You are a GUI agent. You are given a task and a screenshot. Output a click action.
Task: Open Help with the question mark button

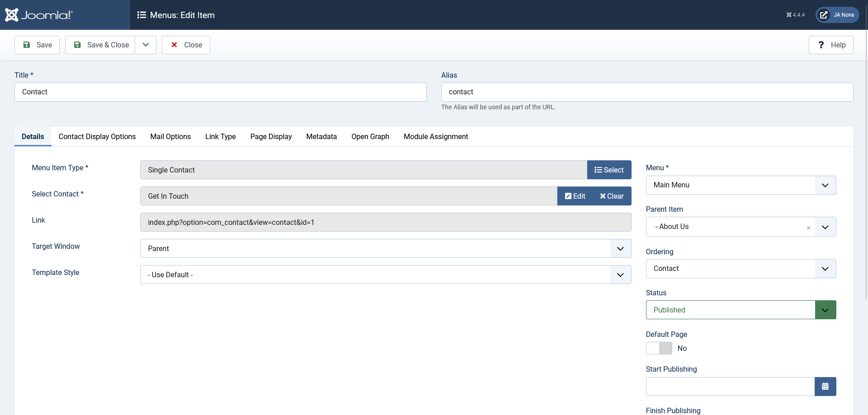click(831, 45)
